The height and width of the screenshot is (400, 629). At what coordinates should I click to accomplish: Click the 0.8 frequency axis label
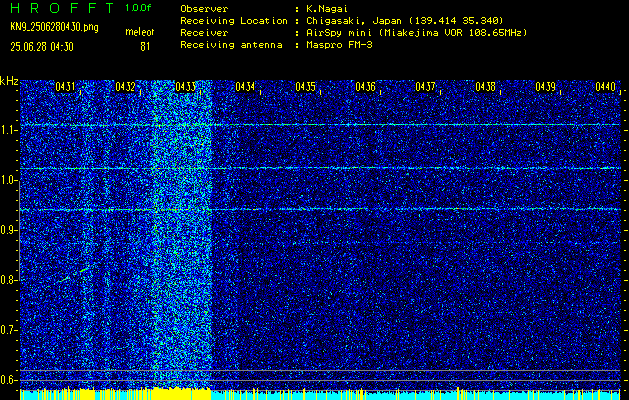[x=7, y=280]
